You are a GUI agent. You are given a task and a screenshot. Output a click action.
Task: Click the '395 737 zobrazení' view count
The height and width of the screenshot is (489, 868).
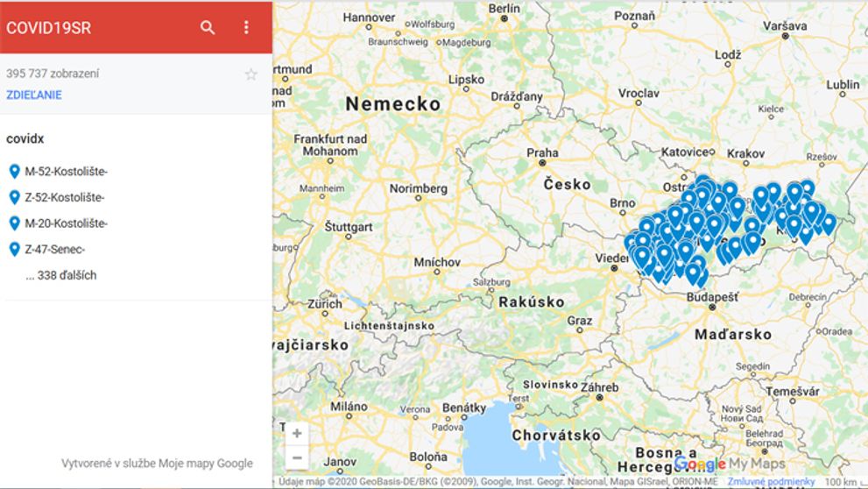coord(53,73)
